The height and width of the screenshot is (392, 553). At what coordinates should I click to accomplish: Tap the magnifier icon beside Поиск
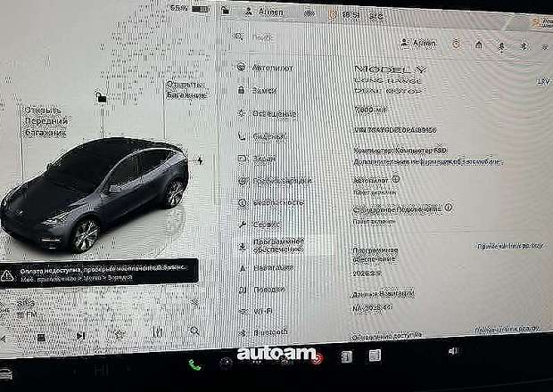coord(238,37)
